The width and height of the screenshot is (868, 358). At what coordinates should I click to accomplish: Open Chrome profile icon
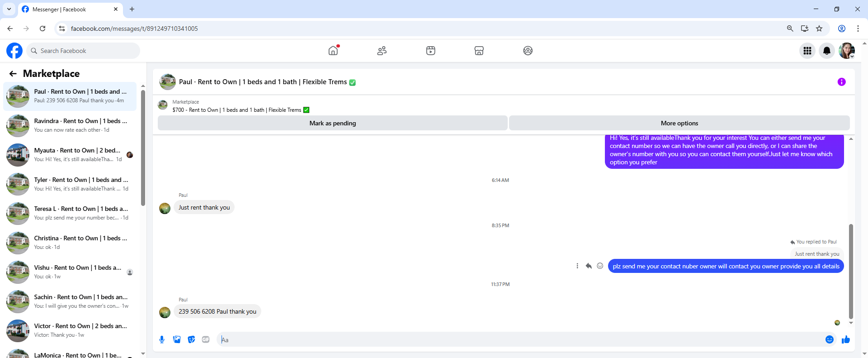(842, 29)
